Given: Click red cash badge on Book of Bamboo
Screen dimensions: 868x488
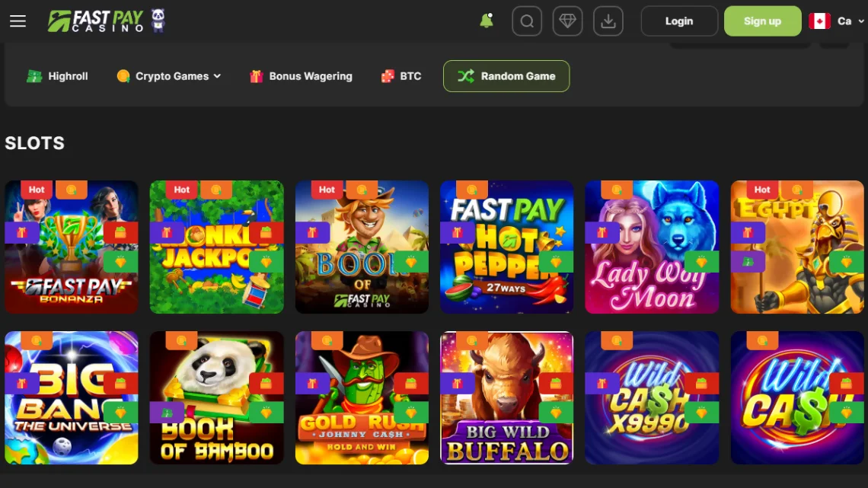Looking at the screenshot, I should 266,383.
